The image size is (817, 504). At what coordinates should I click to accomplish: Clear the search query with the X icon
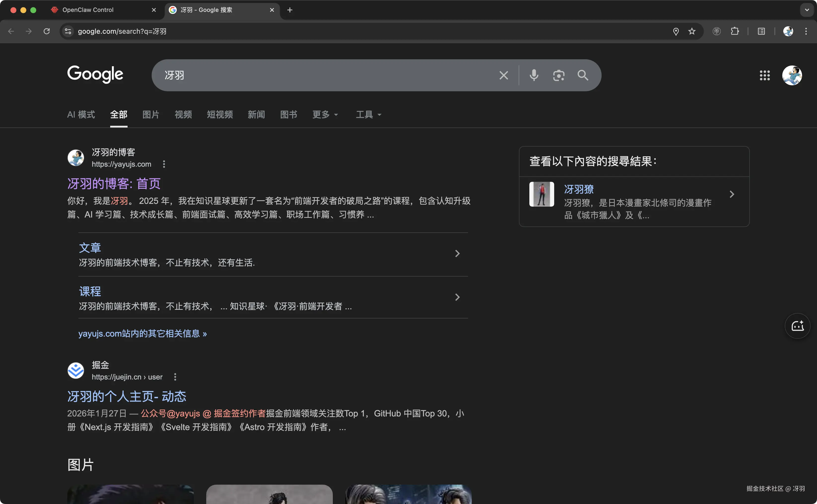(504, 75)
